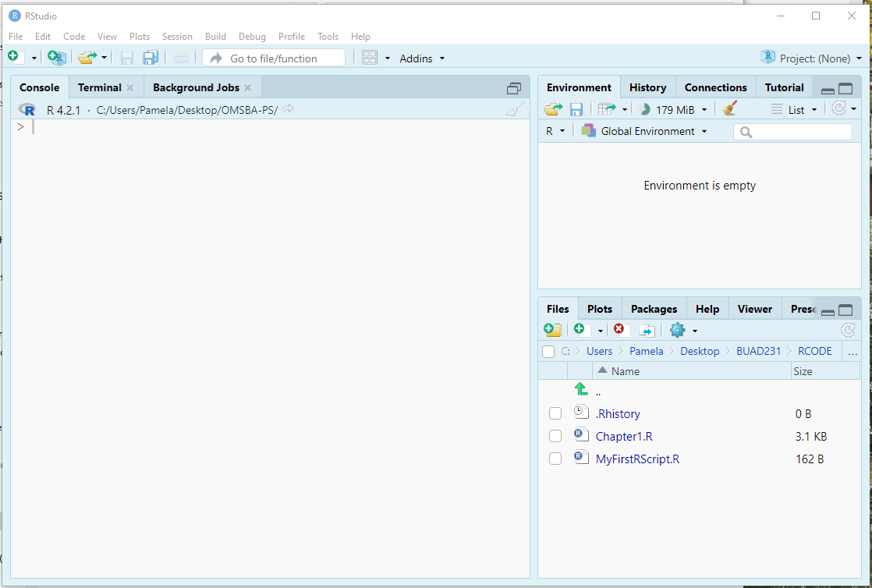Viewport: 872px width, 588px height.
Task: Expand the New File dropdown arrow
Action: point(34,58)
